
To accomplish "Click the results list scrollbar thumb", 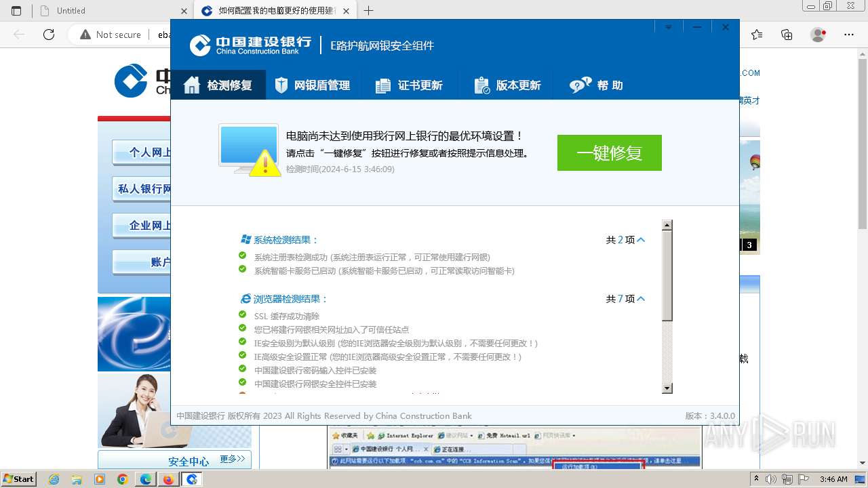I will tap(667, 276).
